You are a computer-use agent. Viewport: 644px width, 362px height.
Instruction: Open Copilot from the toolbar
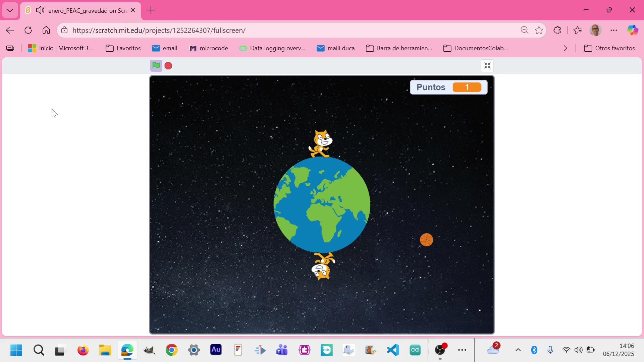tap(633, 31)
